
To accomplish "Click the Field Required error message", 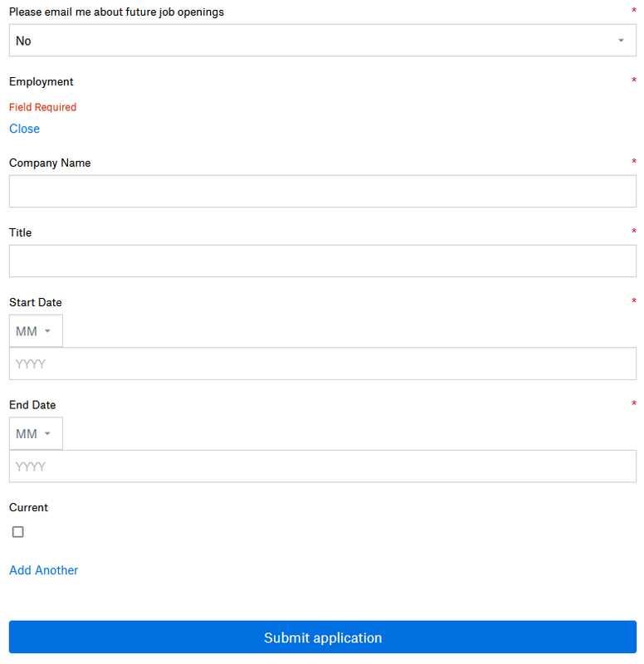I will click(42, 107).
